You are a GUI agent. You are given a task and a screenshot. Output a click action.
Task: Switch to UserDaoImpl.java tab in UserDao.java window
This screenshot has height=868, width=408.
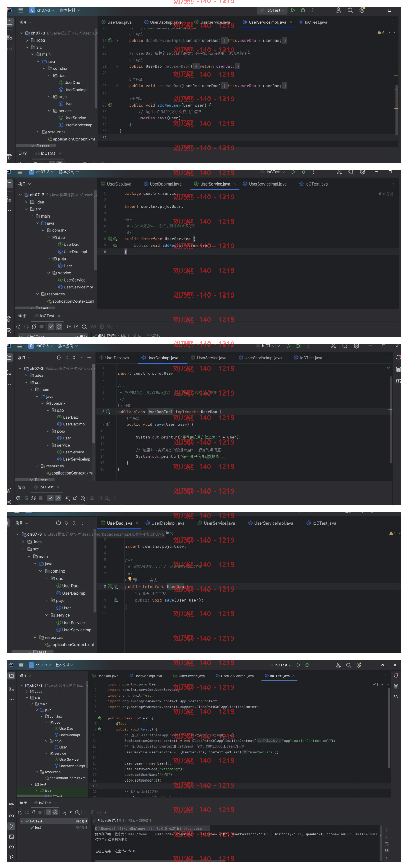tap(165, 523)
